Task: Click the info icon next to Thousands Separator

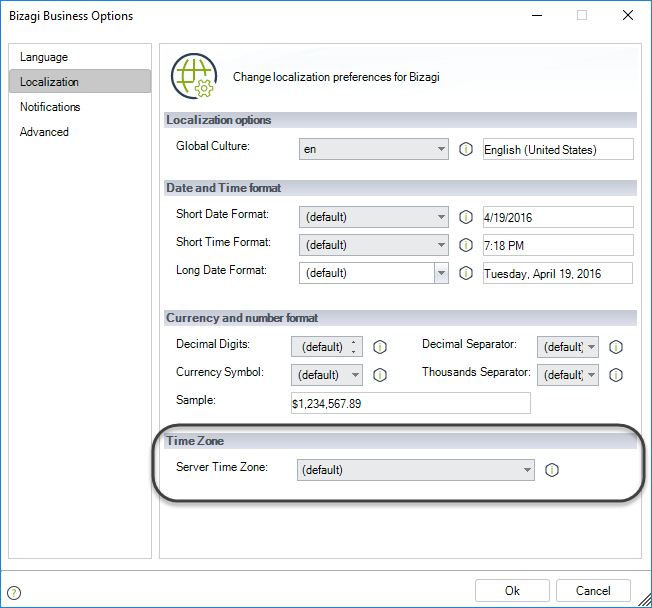Action: pos(616,375)
